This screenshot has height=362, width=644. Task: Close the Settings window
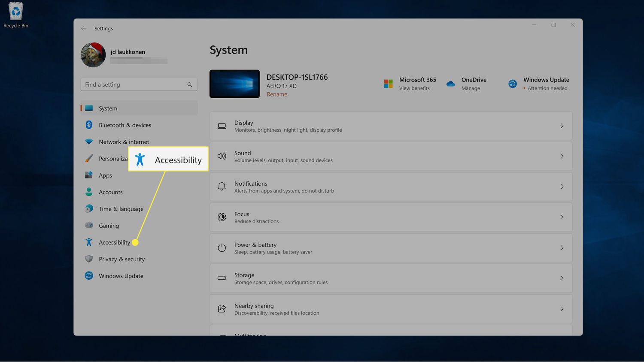[x=573, y=25]
